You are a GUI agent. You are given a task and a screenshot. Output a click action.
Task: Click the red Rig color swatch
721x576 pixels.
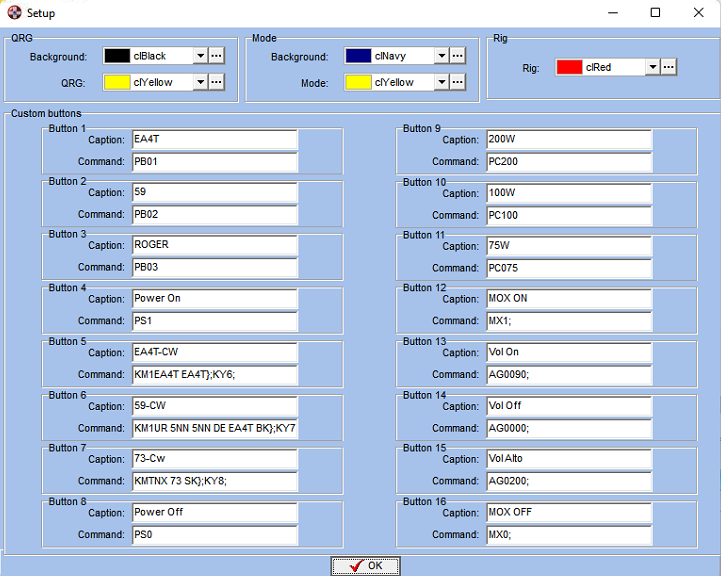[x=570, y=67]
